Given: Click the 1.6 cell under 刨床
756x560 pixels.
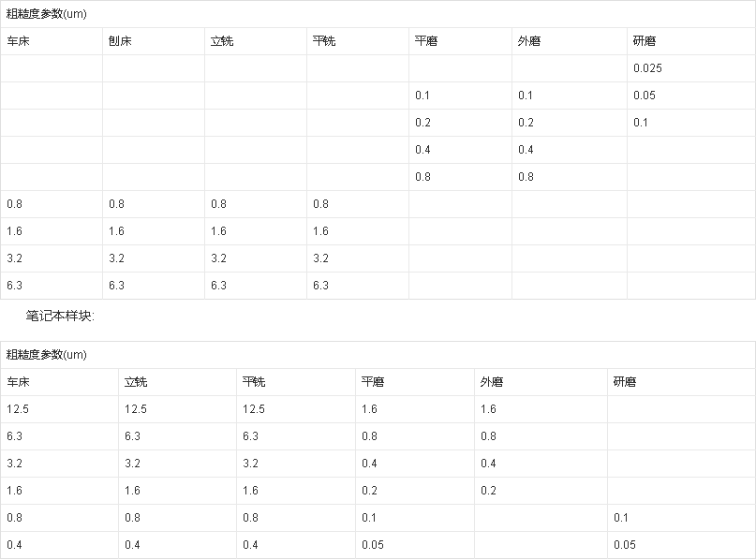Looking at the screenshot, I should tap(116, 231).
